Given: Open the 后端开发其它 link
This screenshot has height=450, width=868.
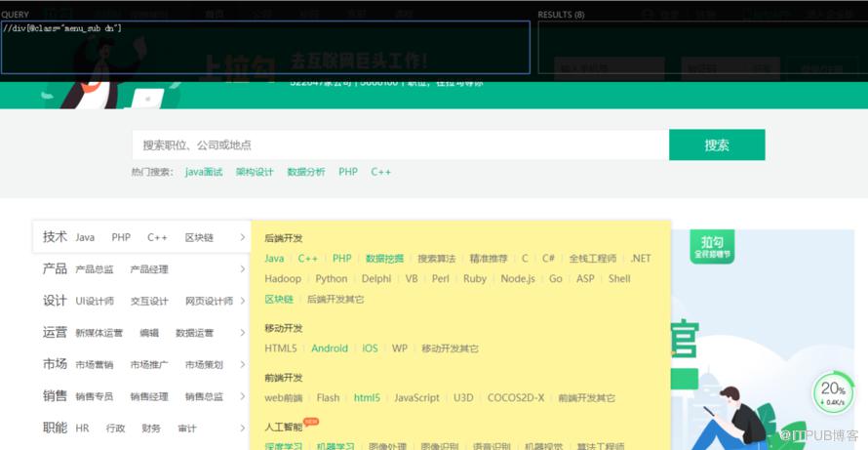Looking at the screenshot, I should coord(335,300).
